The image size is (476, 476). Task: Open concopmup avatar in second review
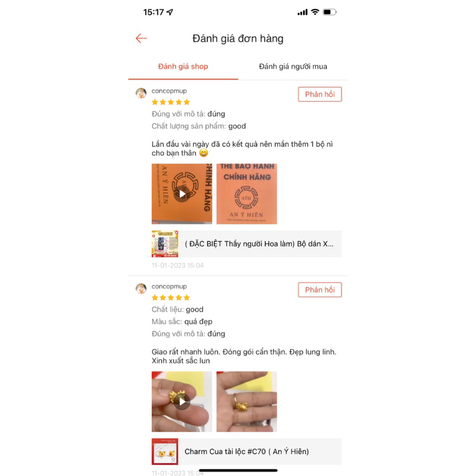click(141, 289)
